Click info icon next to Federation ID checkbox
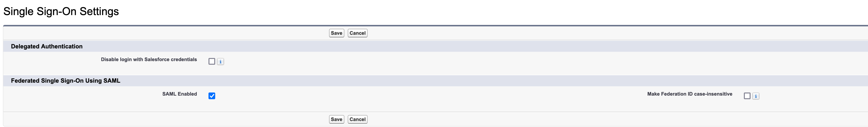868x127 pixels. [x=756, y=96]
